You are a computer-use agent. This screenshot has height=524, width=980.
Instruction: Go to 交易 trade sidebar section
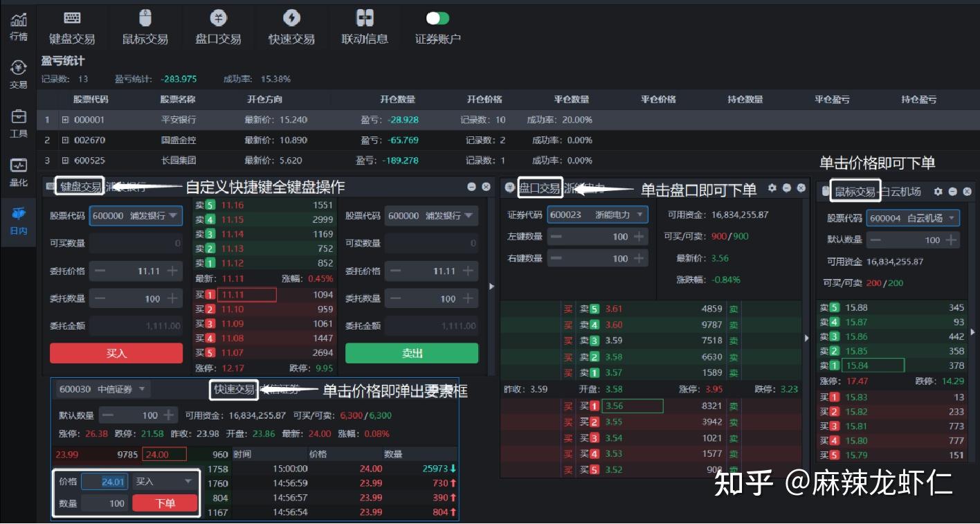point(19,75)
